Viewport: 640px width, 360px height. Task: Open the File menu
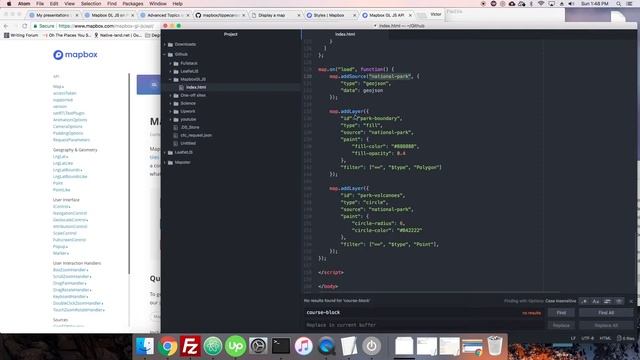40,4
